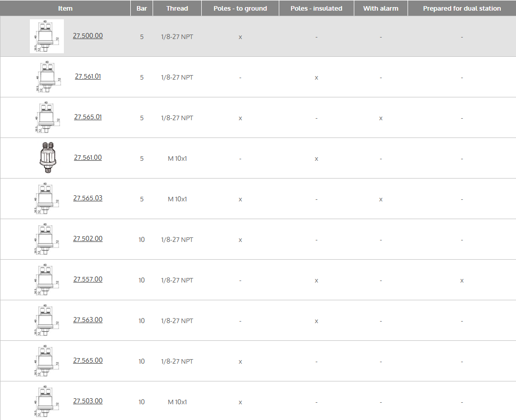Open item link 27.565.01
The height and width of the screenshot is (420, 516).
point(88,117)
